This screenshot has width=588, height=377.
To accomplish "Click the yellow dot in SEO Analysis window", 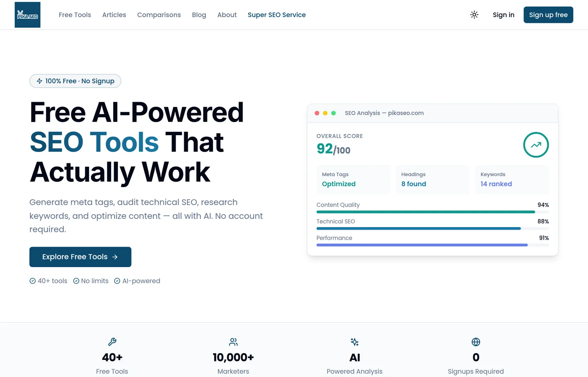I will (x=325, y=113).
